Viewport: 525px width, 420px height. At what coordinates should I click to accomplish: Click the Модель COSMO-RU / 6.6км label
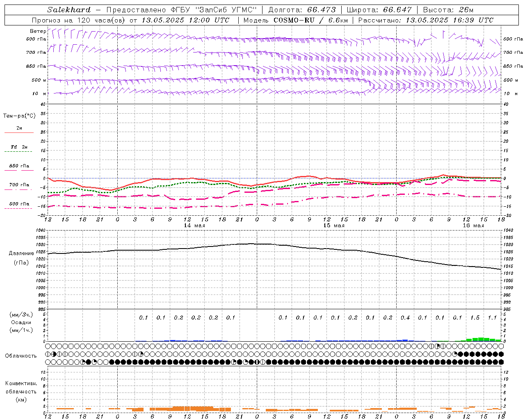295,20
